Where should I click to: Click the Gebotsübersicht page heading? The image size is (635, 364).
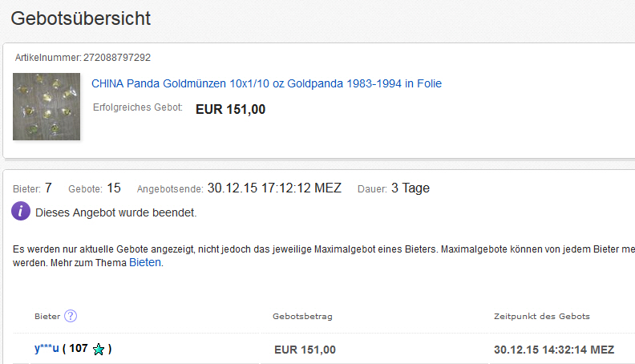point(80,18)
